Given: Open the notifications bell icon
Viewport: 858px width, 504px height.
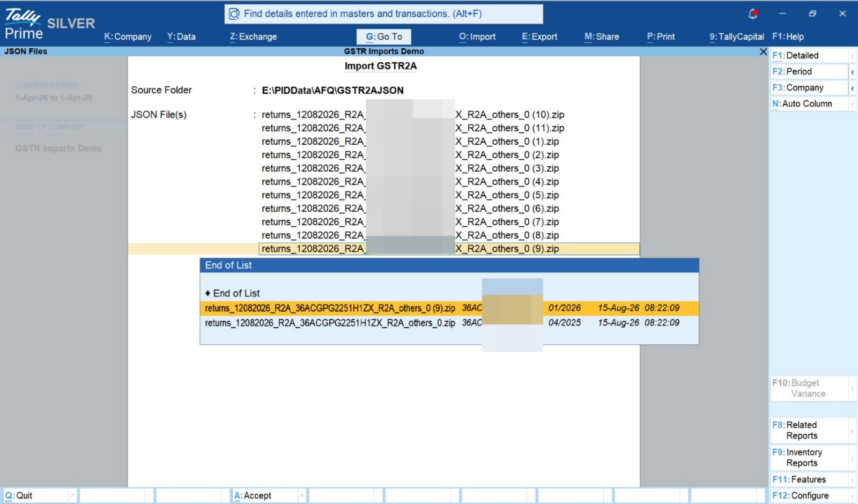Looking at the screenshot, I should (x=753, y=14).
